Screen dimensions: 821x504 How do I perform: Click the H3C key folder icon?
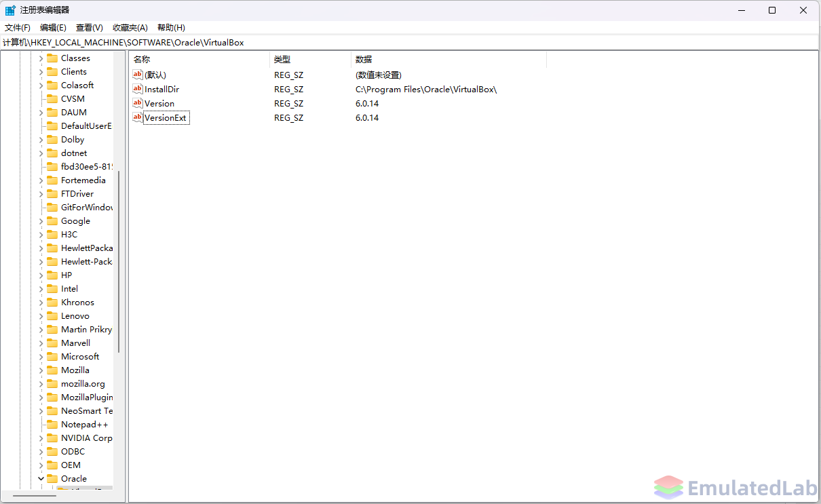tap(52, 235)
